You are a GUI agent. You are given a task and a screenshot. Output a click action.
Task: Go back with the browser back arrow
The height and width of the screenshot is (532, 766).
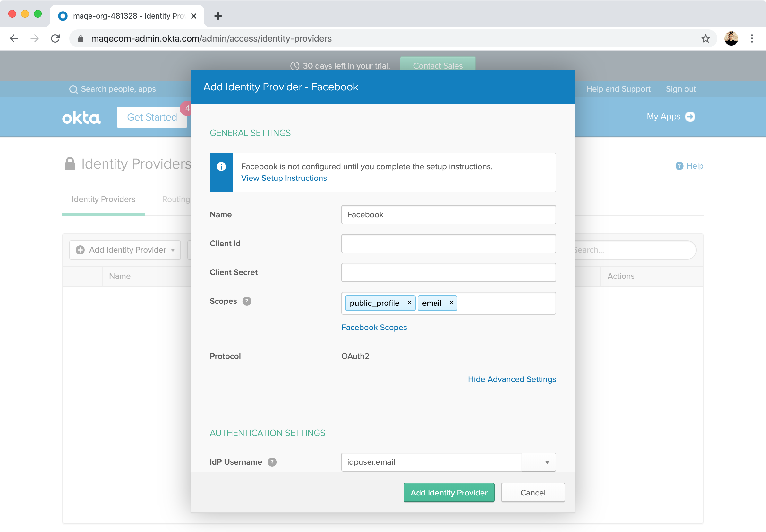tap(14, 38)
